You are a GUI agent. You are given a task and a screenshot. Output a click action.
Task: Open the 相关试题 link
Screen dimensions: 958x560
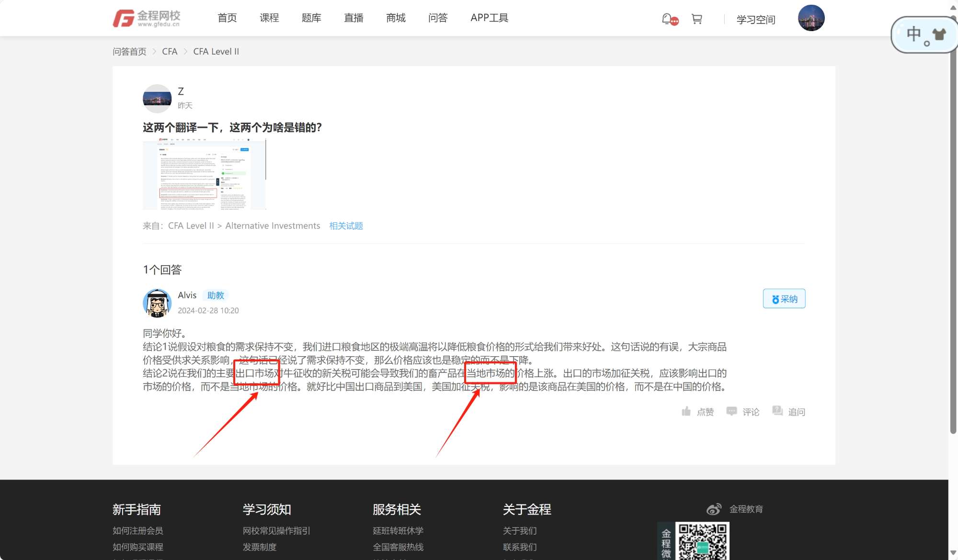346,226
